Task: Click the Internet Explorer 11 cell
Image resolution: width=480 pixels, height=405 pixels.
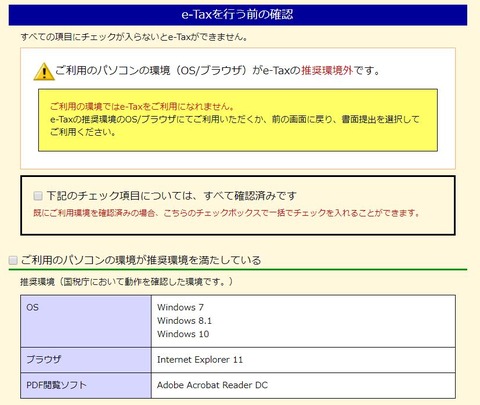Action: point(303,360)
